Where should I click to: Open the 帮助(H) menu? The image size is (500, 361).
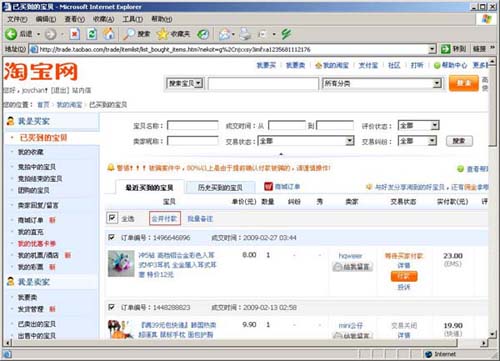click(x=162, y=19)
